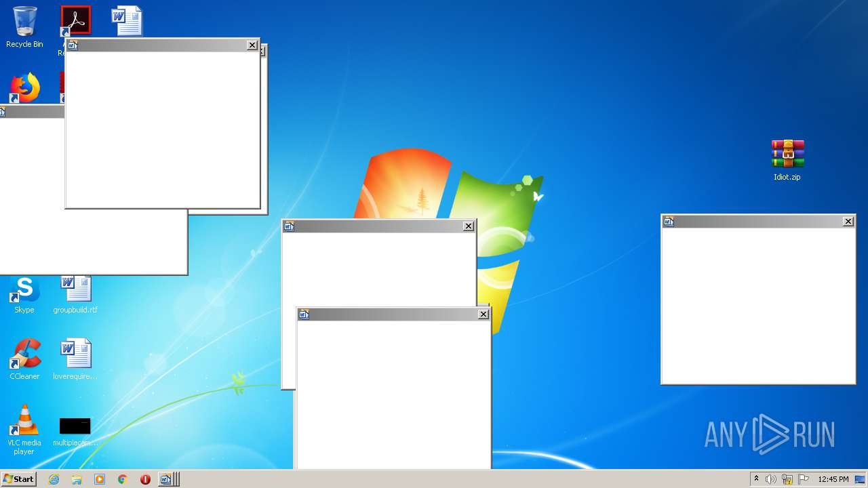The height and width of the screenshot is (488, 868).
Task: Click the Word icon in the window below Idiot.zip
Action: 669,222
